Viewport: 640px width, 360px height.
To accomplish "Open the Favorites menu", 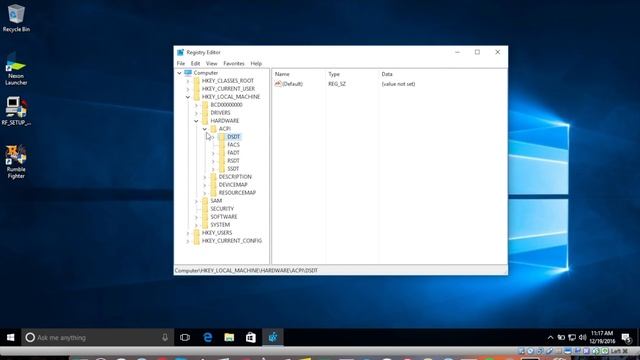I will coord(234,64).
